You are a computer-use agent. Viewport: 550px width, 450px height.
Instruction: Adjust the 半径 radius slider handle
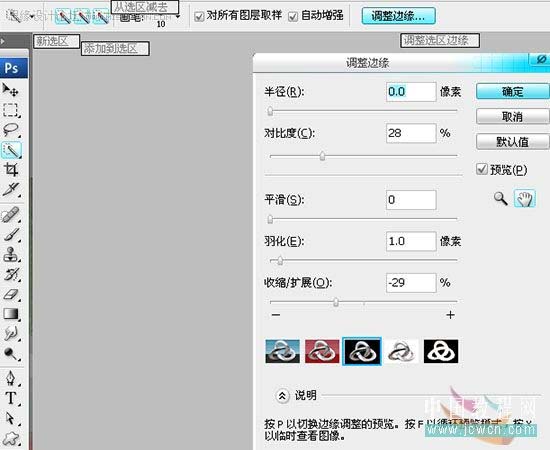(x=270, y=112)
